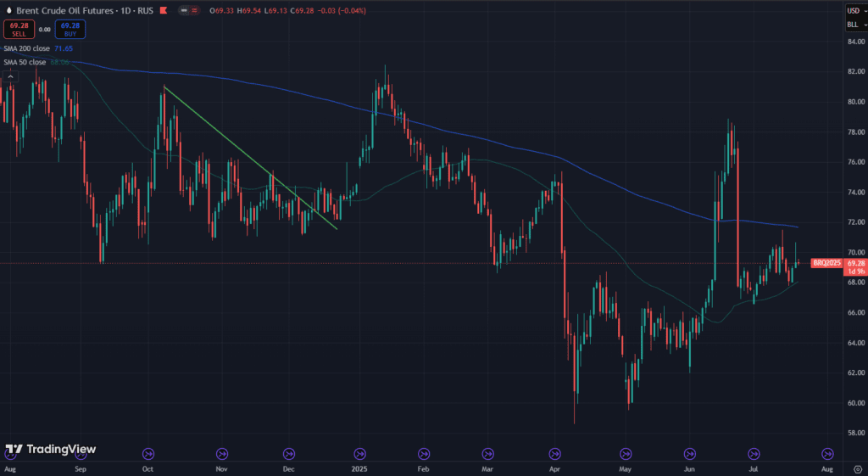The width and height of the screenshot is (868, 476).
Task: Open the BLL unit dropdown
Action: [856, 25]
